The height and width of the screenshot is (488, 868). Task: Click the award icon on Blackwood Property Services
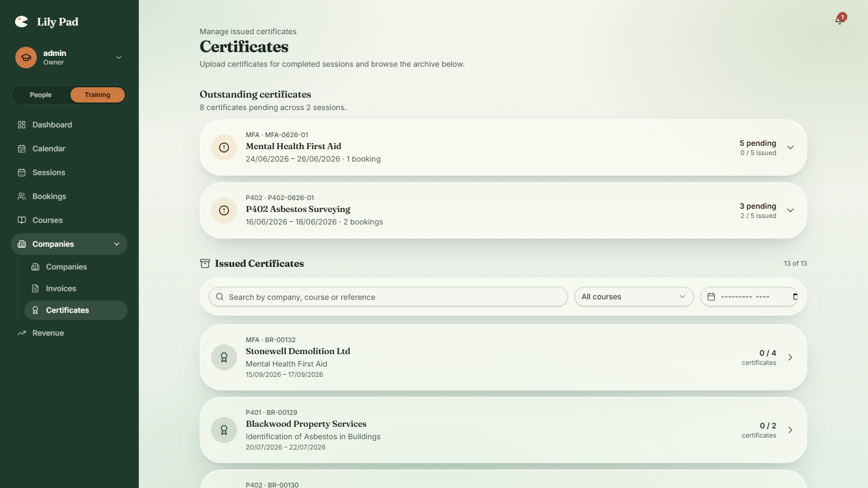[x=224, y=430]
